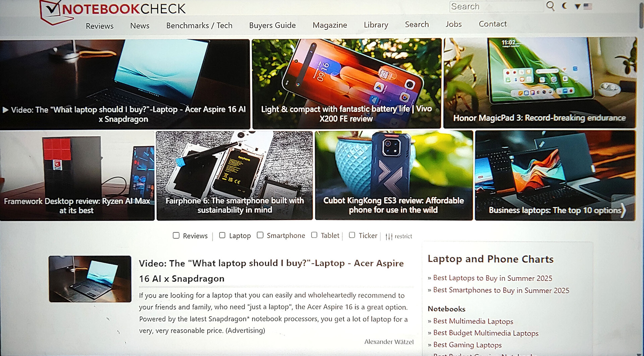Toggle the Ticker checkbox
This screenshot has width=644, height=356.
352,235
